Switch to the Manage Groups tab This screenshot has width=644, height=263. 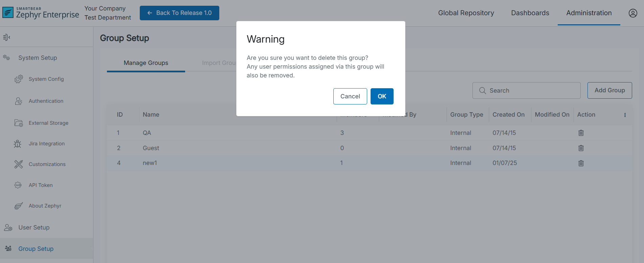tap(146, 63)
